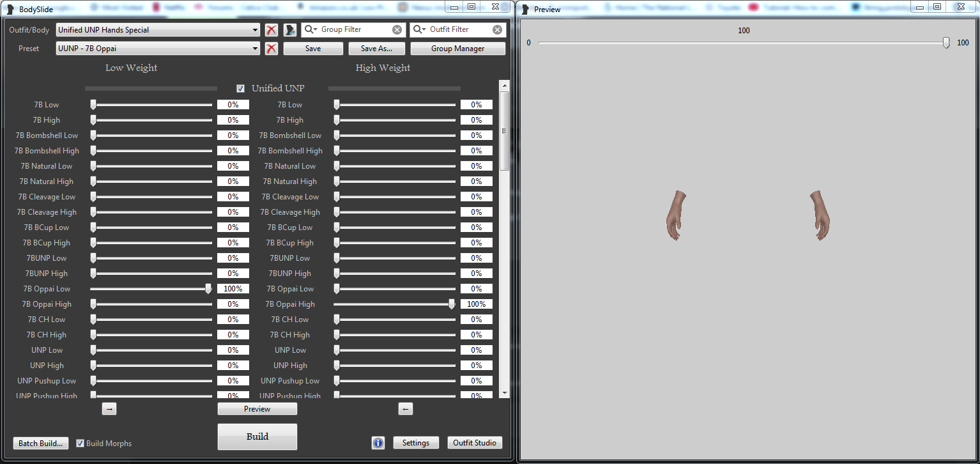Open the info dialog near Settings
The image size is (980, 464).
coord(378,442)
